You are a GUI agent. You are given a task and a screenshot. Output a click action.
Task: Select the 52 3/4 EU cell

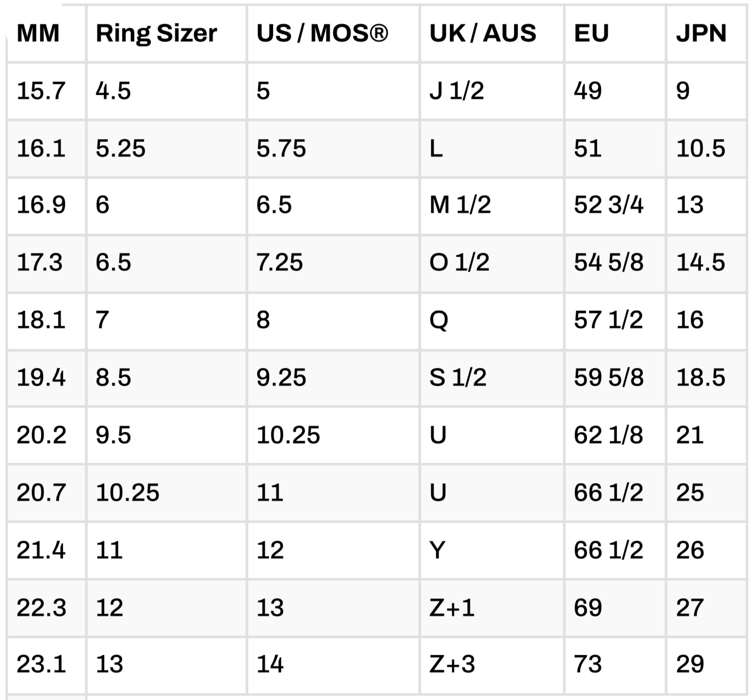pyautogui.click(x=608, y=205)
